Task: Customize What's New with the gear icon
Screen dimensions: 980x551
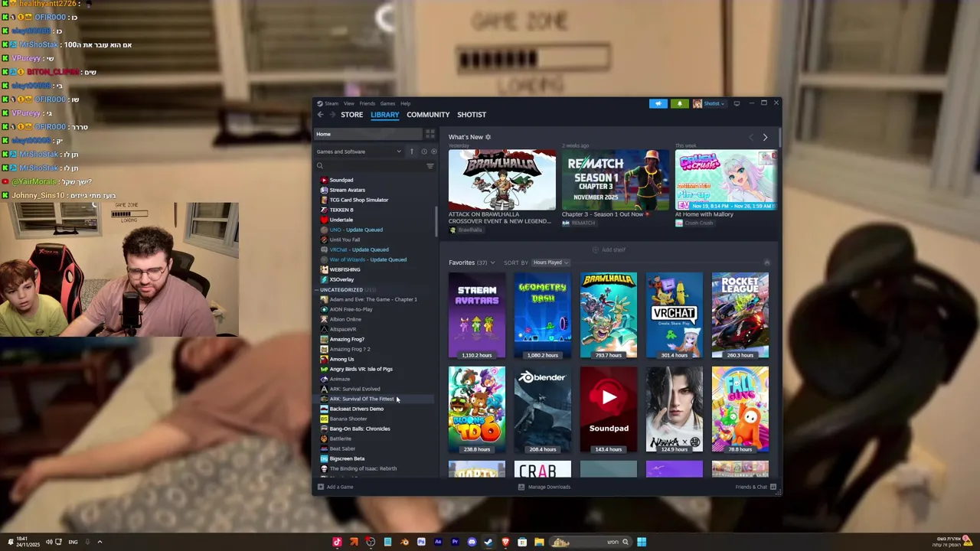Action: coord(488,137)
